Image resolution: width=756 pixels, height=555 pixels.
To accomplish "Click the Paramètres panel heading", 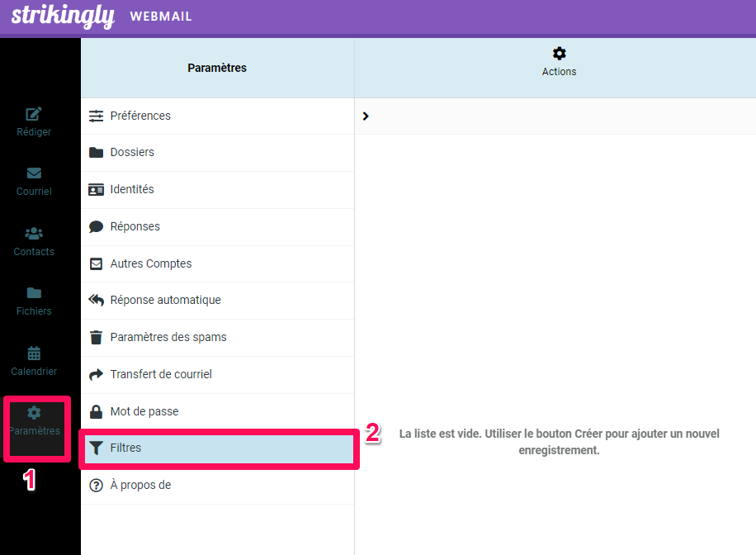I will click(x=217, y=68).
